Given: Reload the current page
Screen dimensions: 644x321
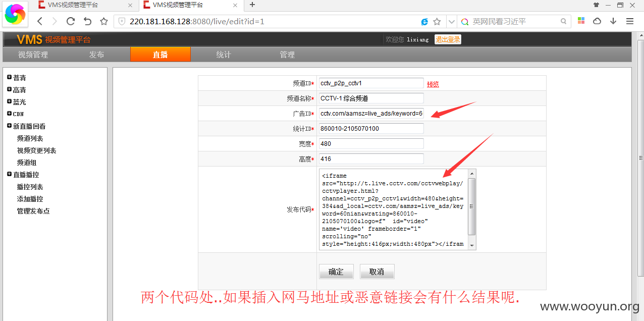Looking at the screenshot, I should pyautogui.click(x=71, y=21).
